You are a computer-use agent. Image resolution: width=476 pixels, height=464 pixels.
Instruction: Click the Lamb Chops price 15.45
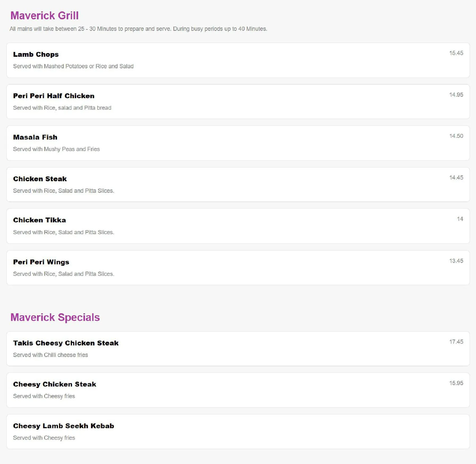[x=456, y=53]
